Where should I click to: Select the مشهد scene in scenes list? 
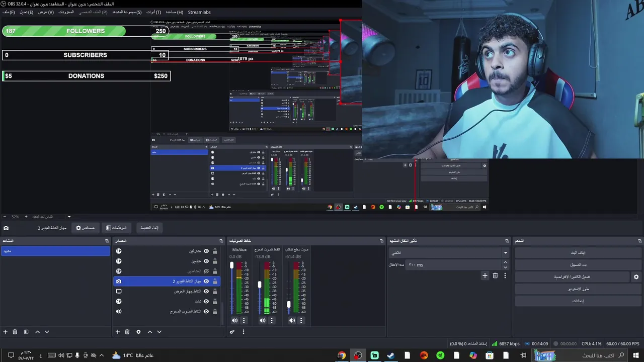[55, 251]
